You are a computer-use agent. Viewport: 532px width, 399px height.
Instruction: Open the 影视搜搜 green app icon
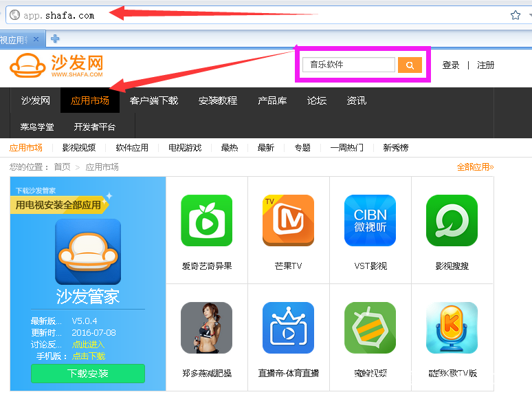click(x=452, y=220)
